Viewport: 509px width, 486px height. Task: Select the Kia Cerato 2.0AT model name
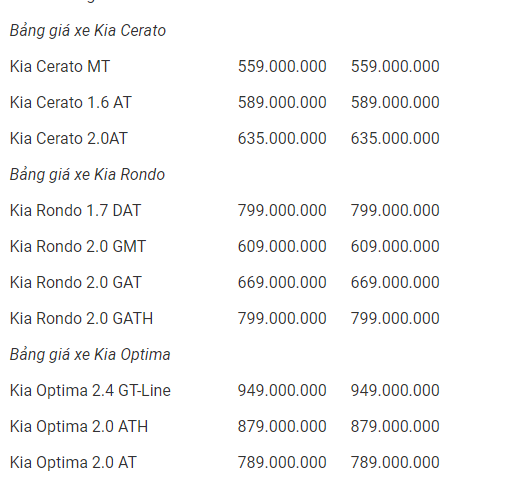(x=69, y=138)
